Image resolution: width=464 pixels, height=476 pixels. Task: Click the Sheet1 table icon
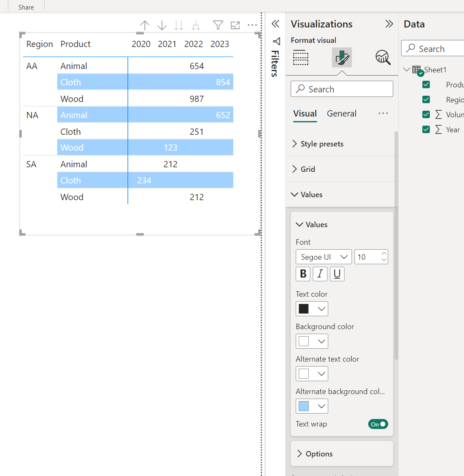click(417, 70)
